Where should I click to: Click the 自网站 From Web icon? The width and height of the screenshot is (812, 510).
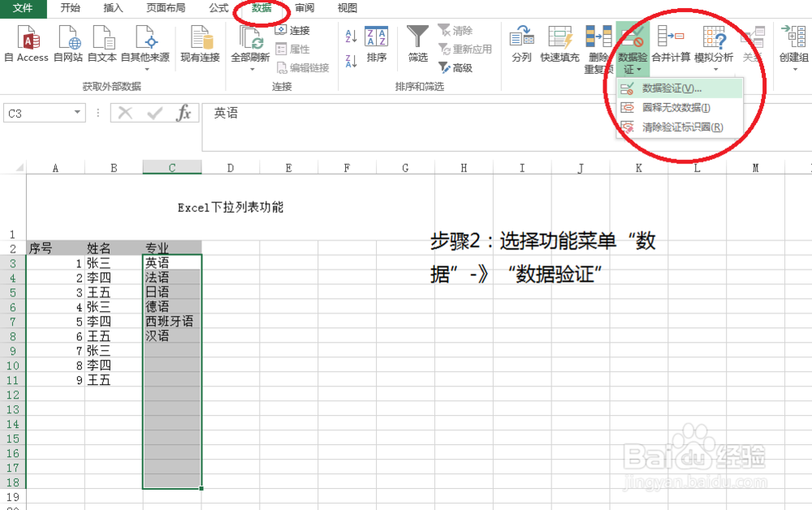(x=69, y=45)
